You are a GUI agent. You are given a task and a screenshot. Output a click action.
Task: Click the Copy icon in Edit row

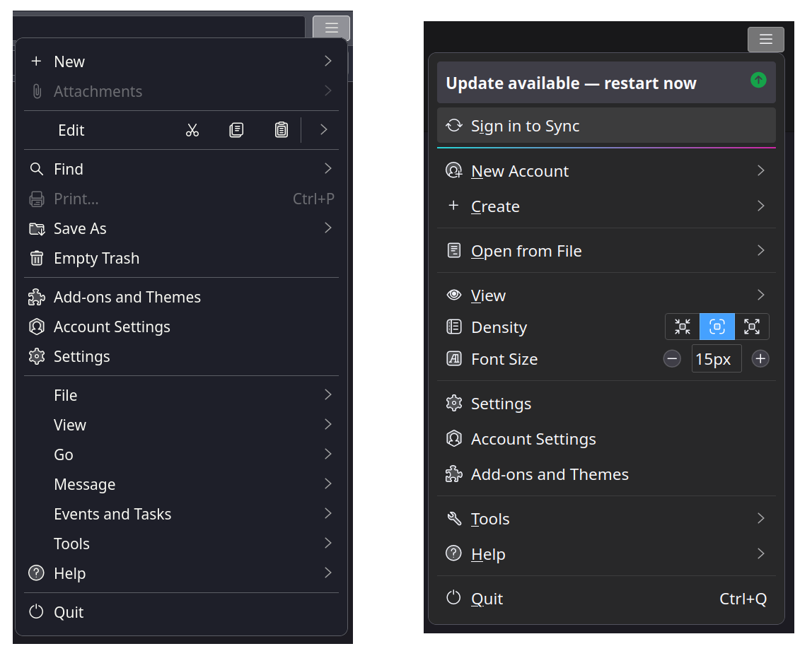pos(236,130)
